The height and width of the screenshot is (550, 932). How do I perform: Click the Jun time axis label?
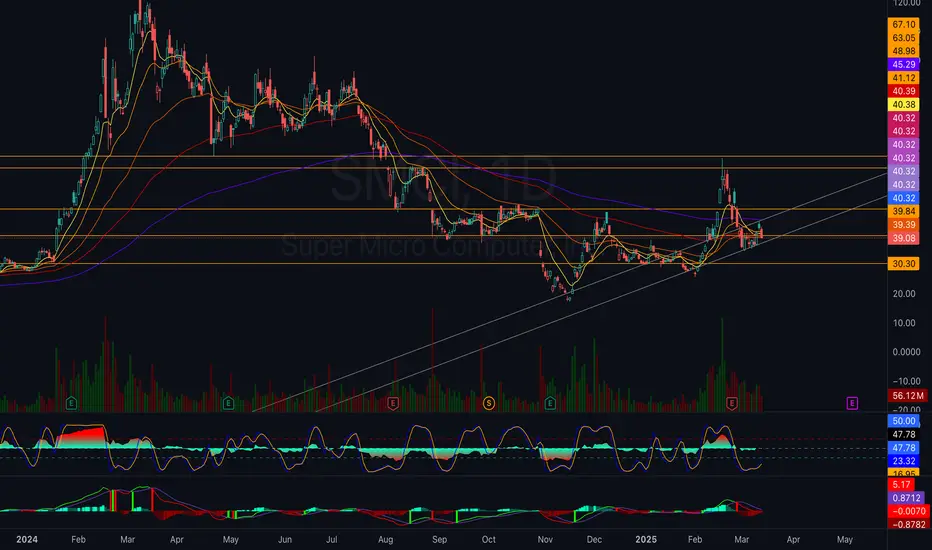285,539
